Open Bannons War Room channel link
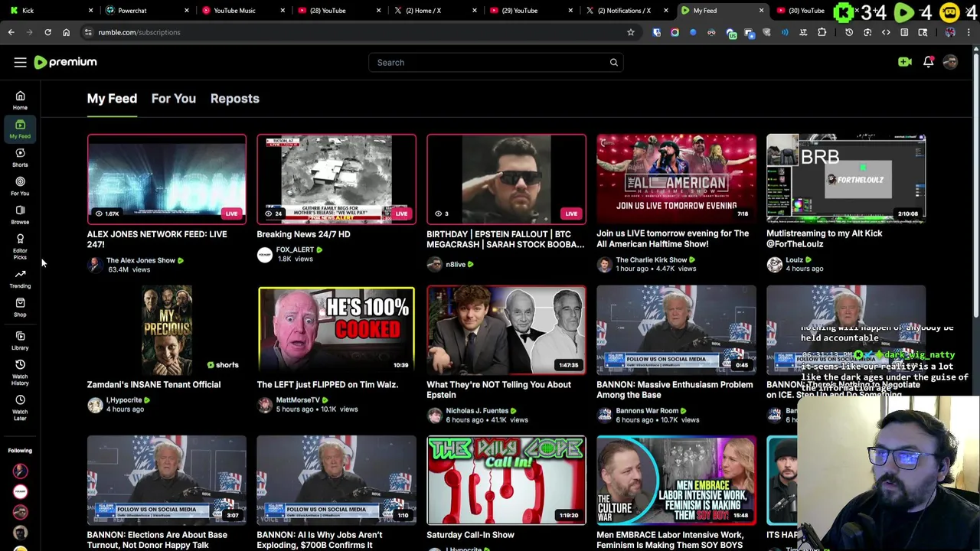Image resolution: width=980 pixels, height=551 pixels. (647, 411)
